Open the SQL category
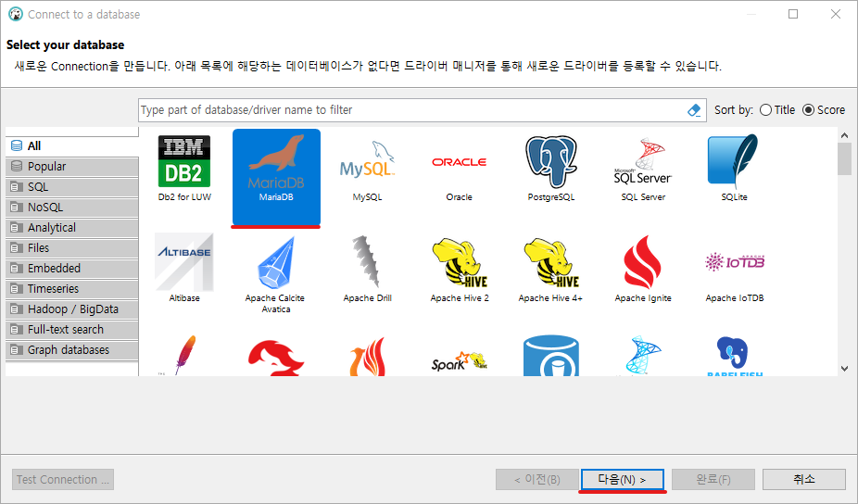 click(71, 186)
